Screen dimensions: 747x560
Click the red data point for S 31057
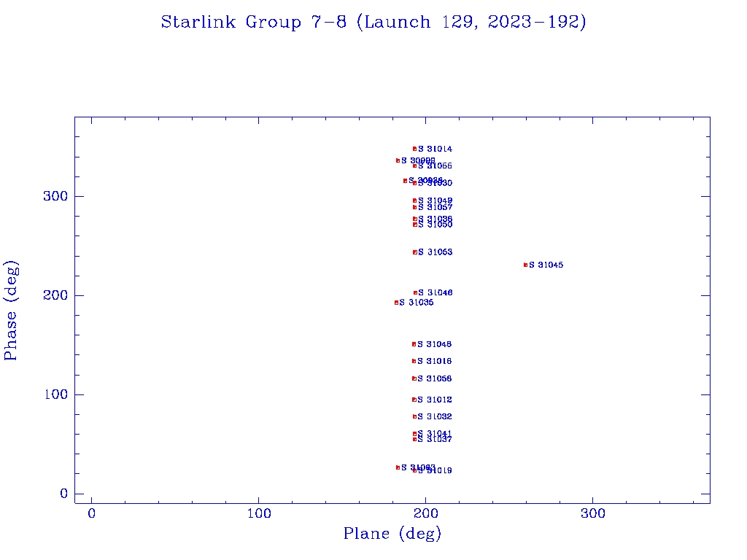pyautogui.click(x=414, y=207)
